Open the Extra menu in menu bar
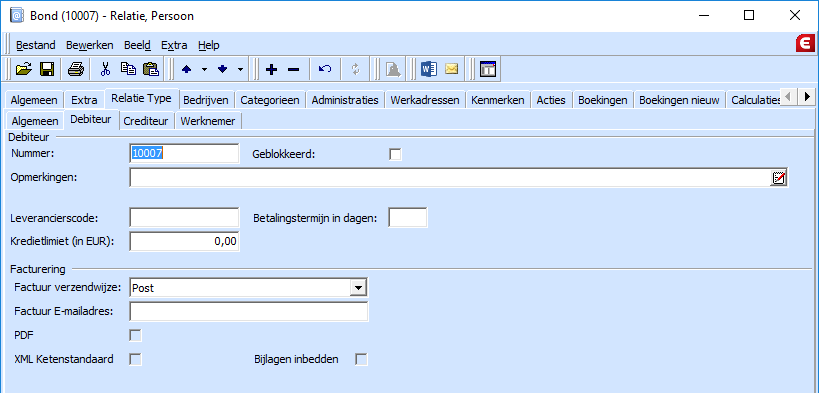 point(174,45)
